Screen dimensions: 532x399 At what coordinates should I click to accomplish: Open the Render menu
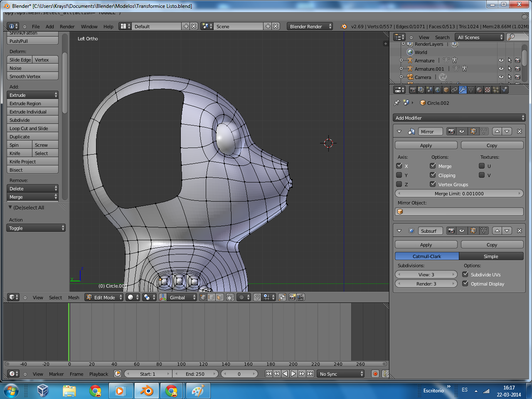click(67, 27)
